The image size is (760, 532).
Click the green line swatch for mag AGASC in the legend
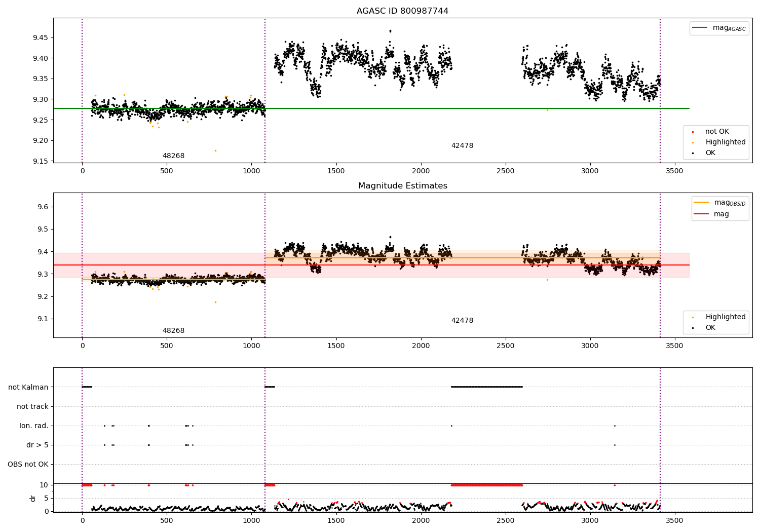click(x=700, y=28)
